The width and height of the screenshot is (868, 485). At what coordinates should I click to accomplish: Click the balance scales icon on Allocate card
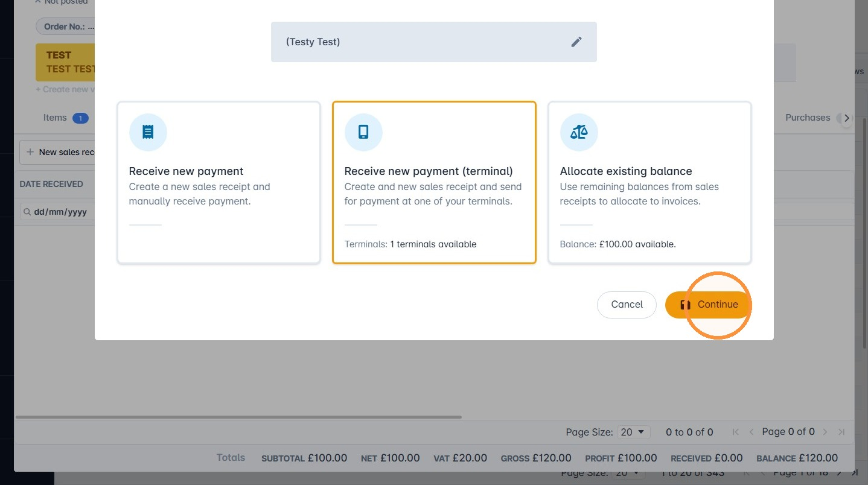coord(579,132)
